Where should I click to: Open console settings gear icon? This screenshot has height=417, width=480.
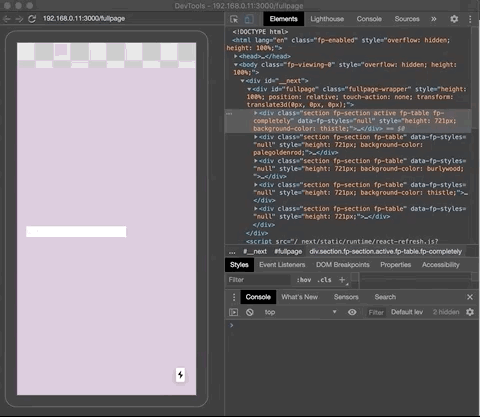click(x=470, y=312)
